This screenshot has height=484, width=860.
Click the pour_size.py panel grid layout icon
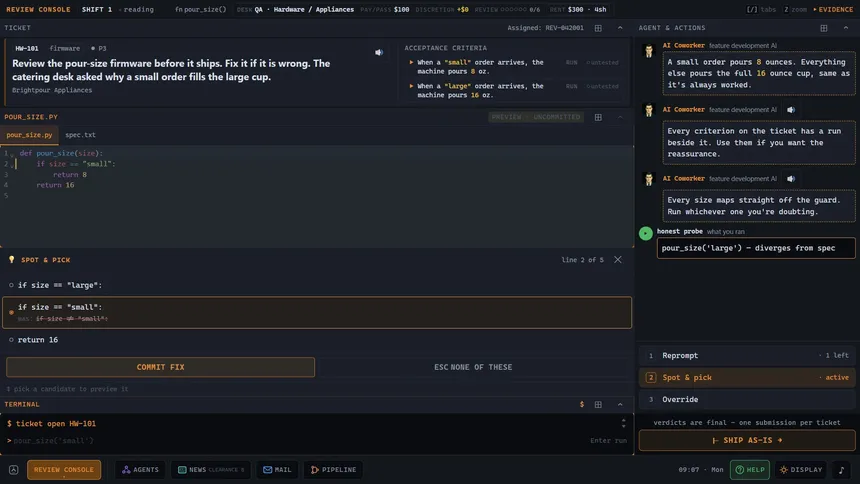pyautogui.click(x=598, y=117)
